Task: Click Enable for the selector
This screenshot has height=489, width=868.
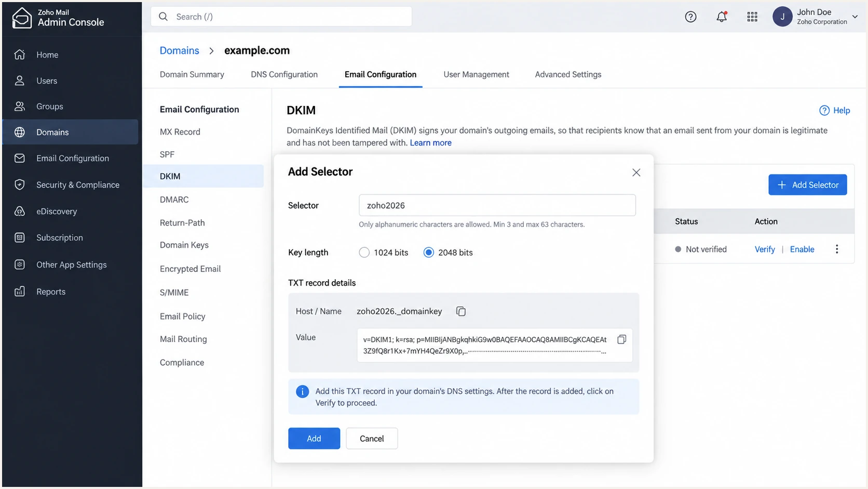Action: pos(802,249)
